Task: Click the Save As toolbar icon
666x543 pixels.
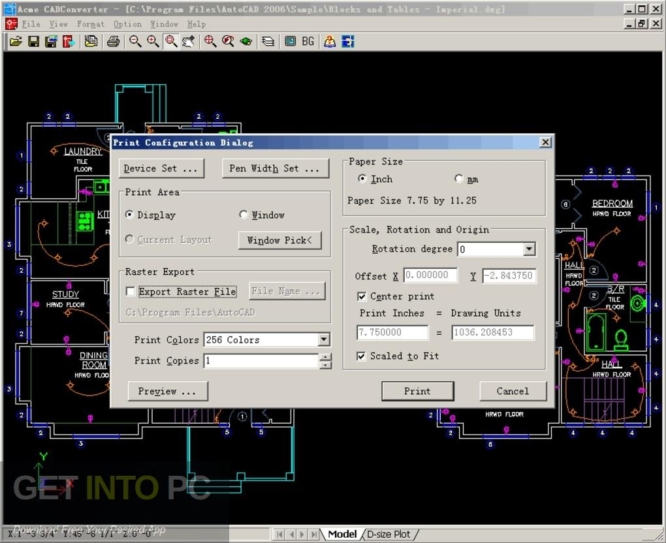Action: [x=51, y=42]
